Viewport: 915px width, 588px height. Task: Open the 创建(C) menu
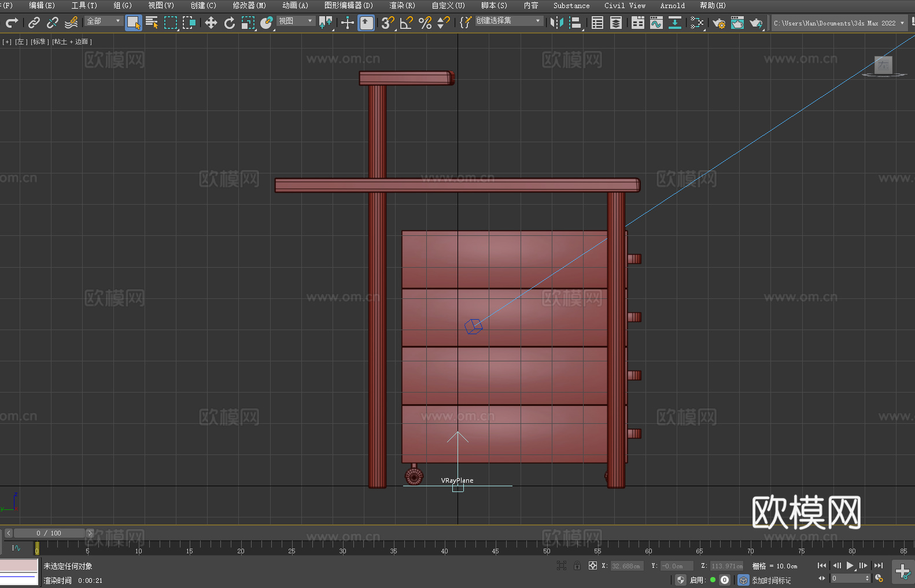[203, 5]
